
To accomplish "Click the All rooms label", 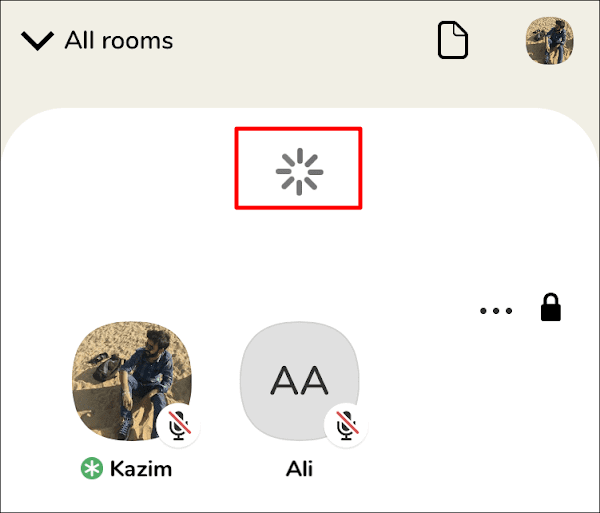I will tap(119, 40).
